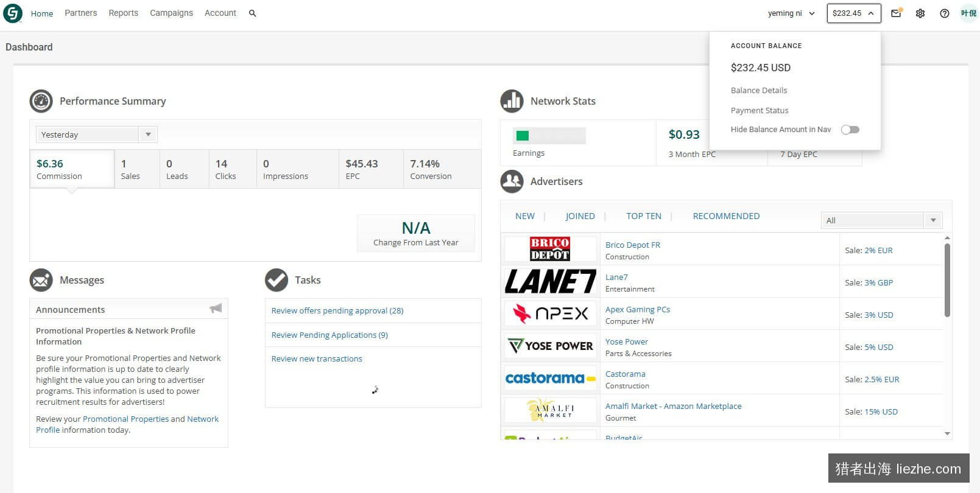This screenshot has height=493, width=980.
Task: Click the CJ logo in navbar
Action: point(13,13)
